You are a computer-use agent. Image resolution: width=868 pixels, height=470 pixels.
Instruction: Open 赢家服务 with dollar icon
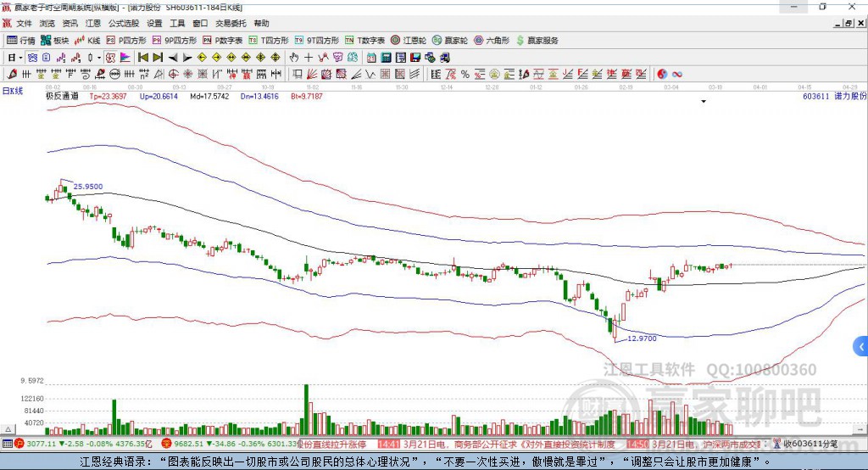pyautogui.click(x=537, y=41)
